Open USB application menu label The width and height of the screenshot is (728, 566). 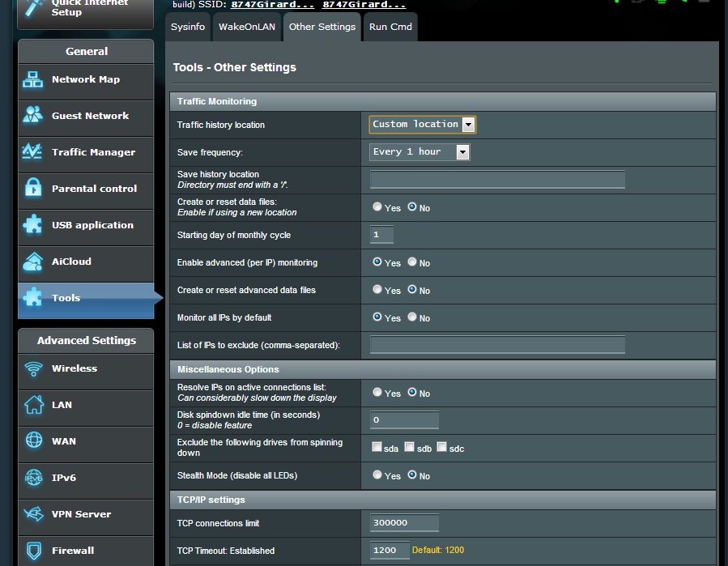point(93,225)
